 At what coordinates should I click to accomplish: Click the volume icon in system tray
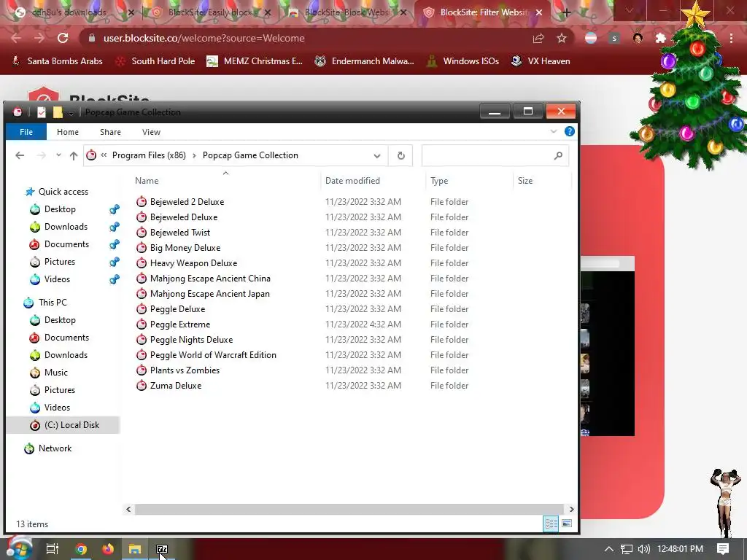point(643,549)
